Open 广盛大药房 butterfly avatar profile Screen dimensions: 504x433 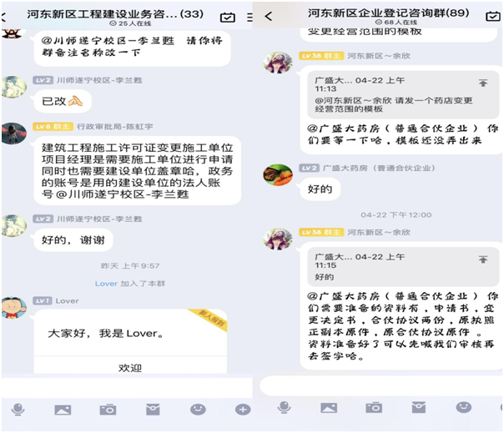[278, 175]
